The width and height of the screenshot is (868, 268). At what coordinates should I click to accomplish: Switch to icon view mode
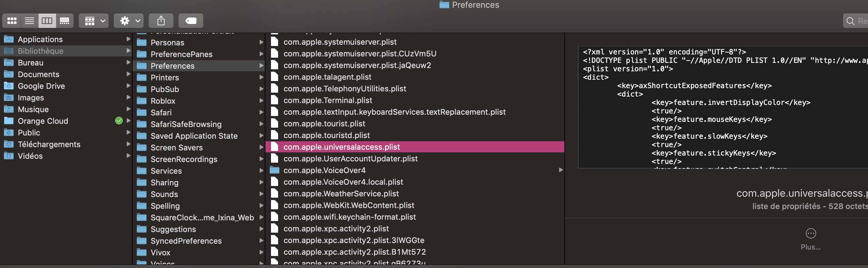coord(12,21)
